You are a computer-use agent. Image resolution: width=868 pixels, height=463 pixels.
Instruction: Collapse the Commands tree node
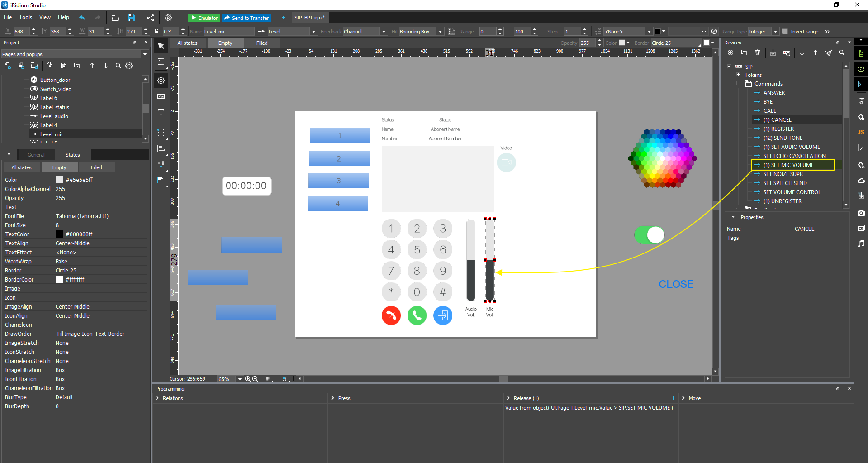(x=738, y=83)
